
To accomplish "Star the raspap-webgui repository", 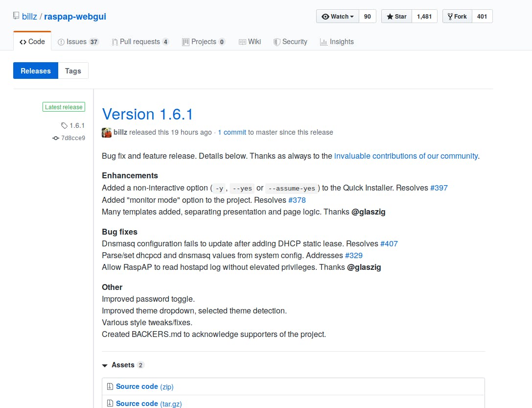I will (396, 17).
